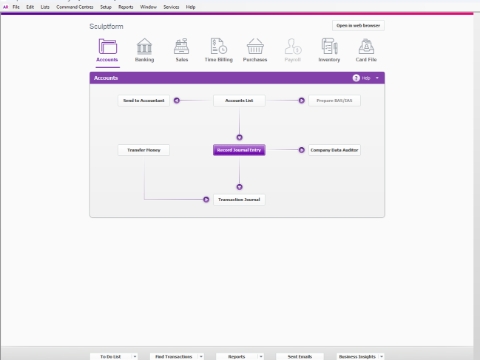The height and width of the screenshot is (360, 480).
Task: Click the To Do List button
Action: 111,357
